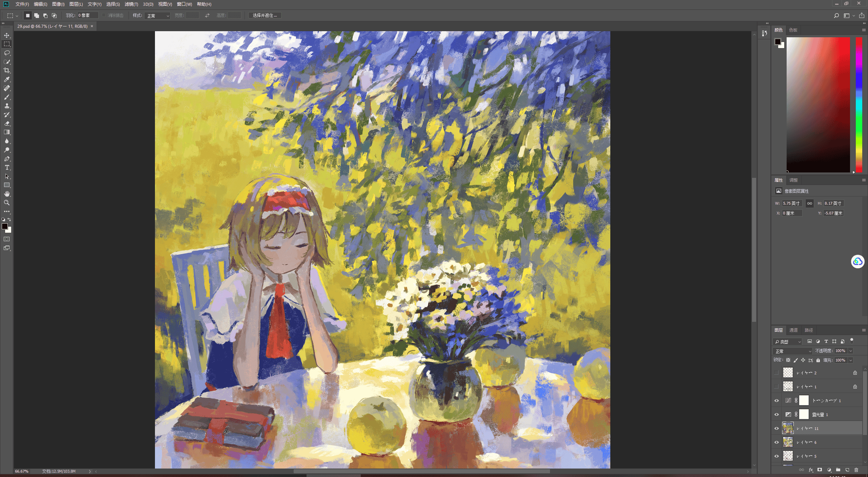The image size is (868, 477).
Task: Switch to the 调整 Adjustments tab
Action: (x=793, y=180)
